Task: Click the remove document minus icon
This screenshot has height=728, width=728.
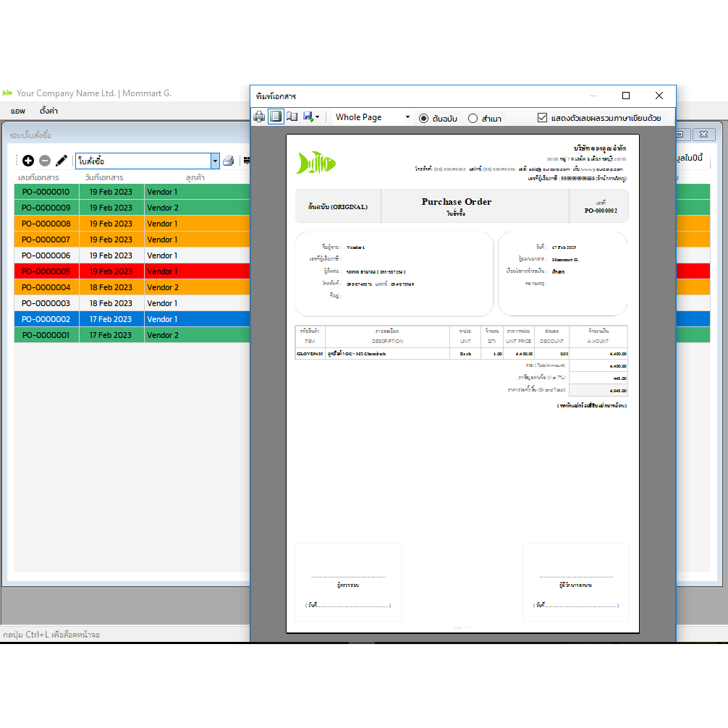Action: pyautogui.click(x=45, y=161)
